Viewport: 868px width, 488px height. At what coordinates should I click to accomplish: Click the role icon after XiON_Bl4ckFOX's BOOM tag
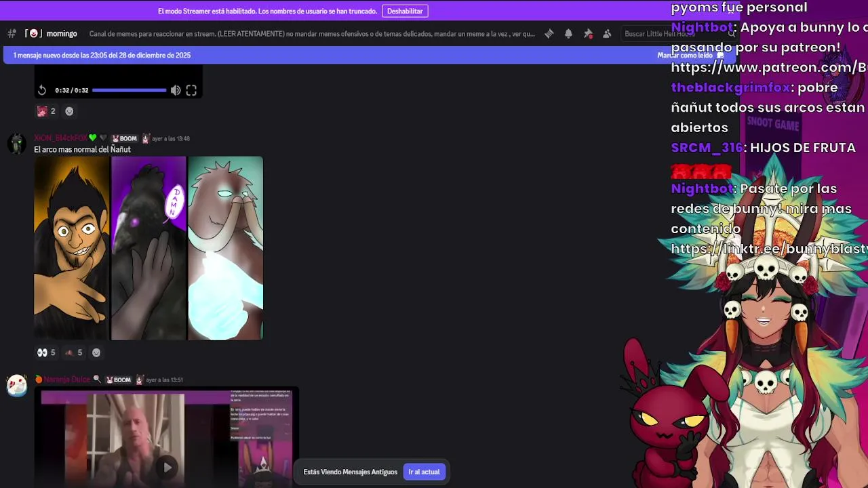tap(145, 138)
